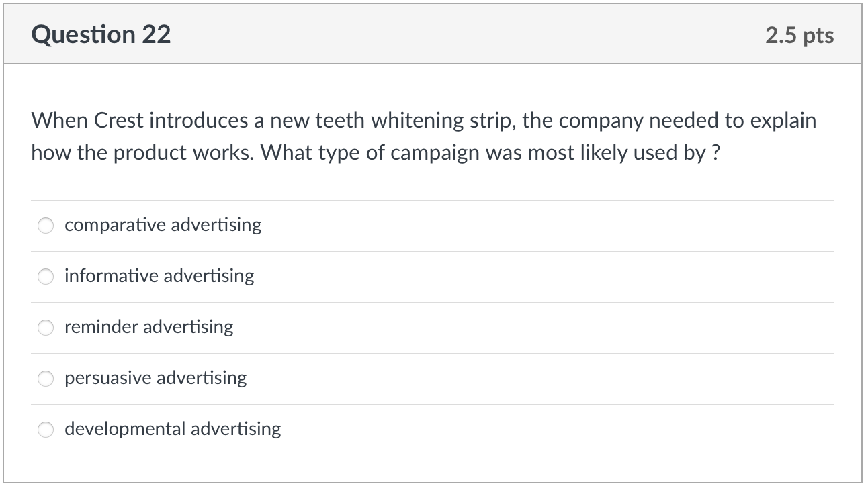This screenshot has height=490, width=868.
Task: Click the word "explain" in the question
Action: (x=783, y=121)
